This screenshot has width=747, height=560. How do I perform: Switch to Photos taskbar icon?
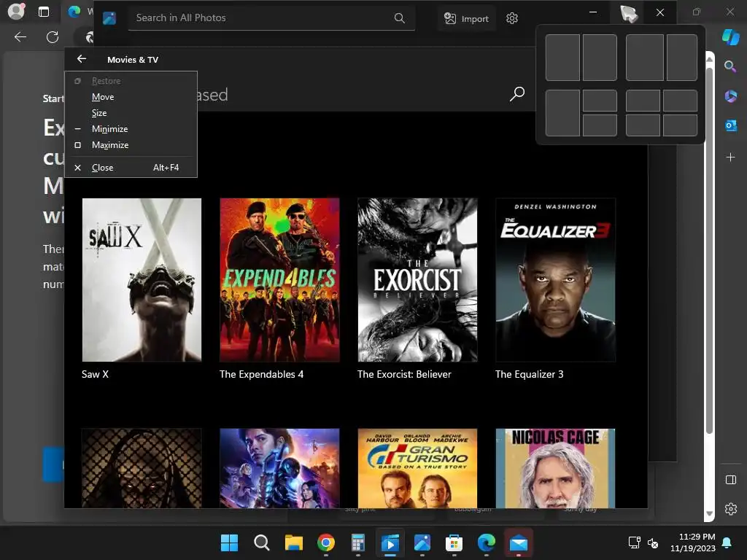point(422,542)
